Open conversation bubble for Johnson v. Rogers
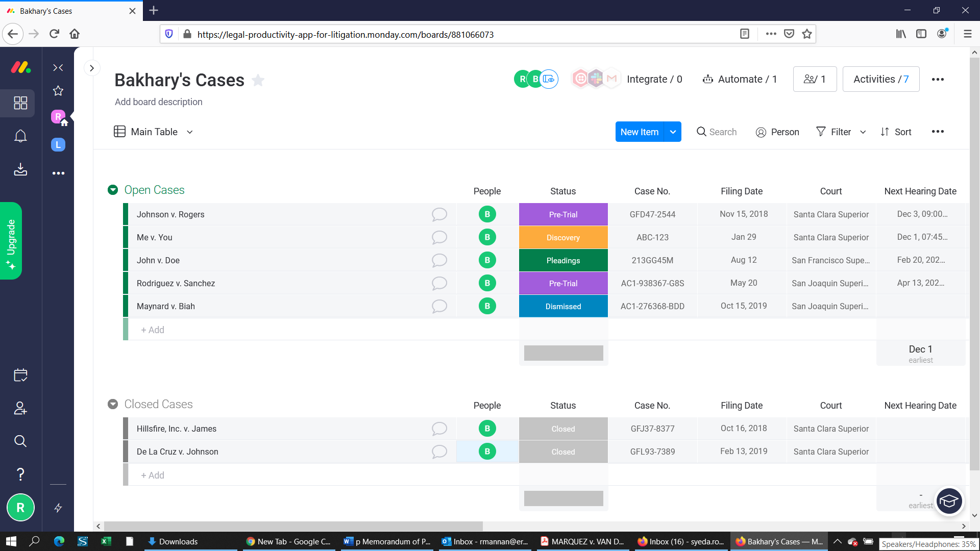The height and width of the screenshot is (551, 980). [439, 214]
